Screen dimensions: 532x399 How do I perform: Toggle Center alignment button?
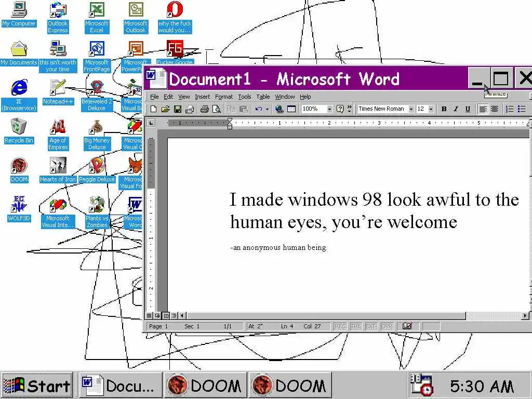click(x=495, y=109)
